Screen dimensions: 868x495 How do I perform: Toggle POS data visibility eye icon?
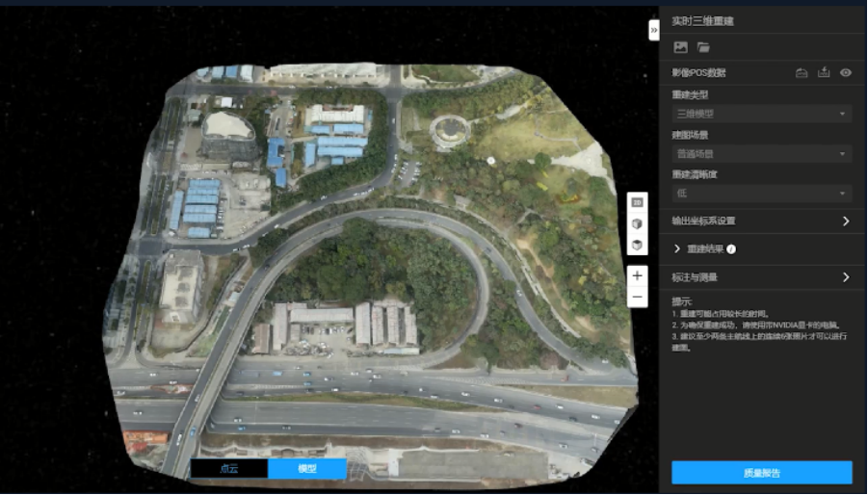[846, 73]
